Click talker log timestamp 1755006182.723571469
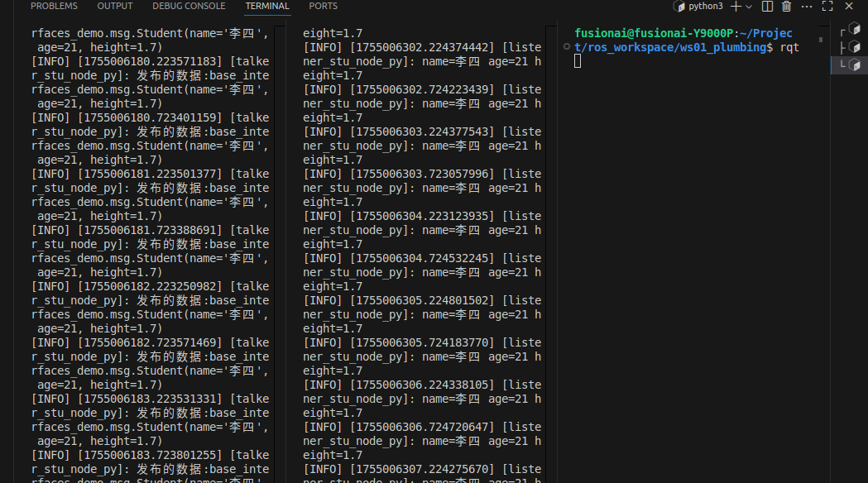Screen dimensions: 868x483 (x=150, y=342)
